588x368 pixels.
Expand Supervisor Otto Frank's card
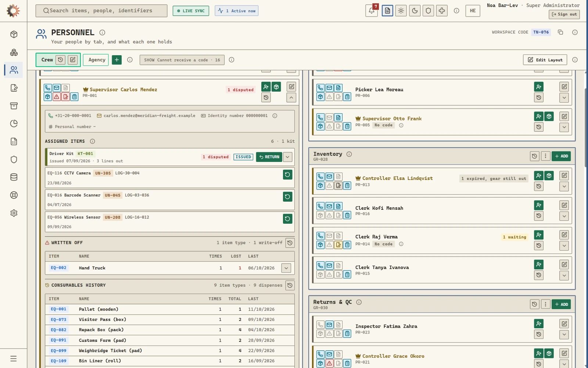tap(564, 127)
